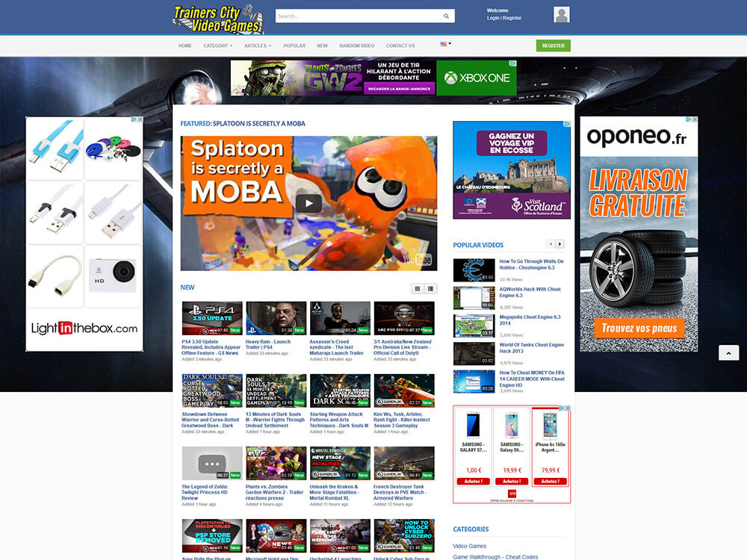The height and width of the screenshot is (560, 747).
Task: Click the Visit Scotland advertisement
Action: coord(512,170)
